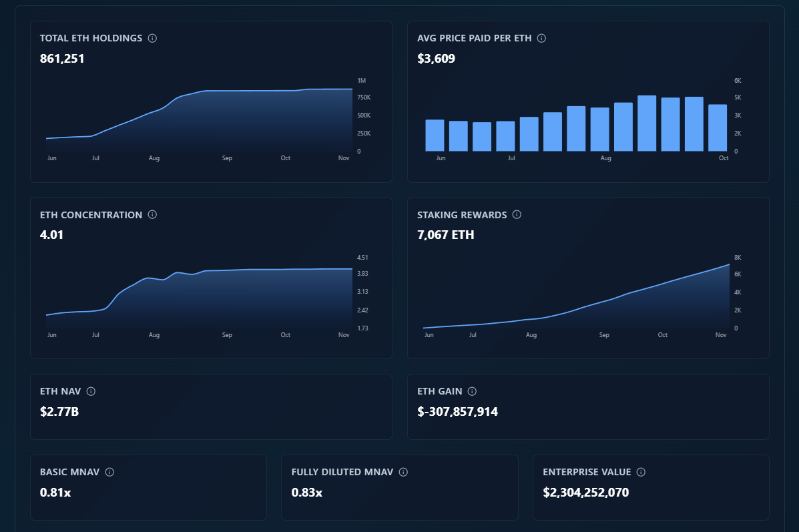Viewport: 799px width, 532px height.
Task: Open the ETH NAV info tooltip
Action: tap(91, 391)
